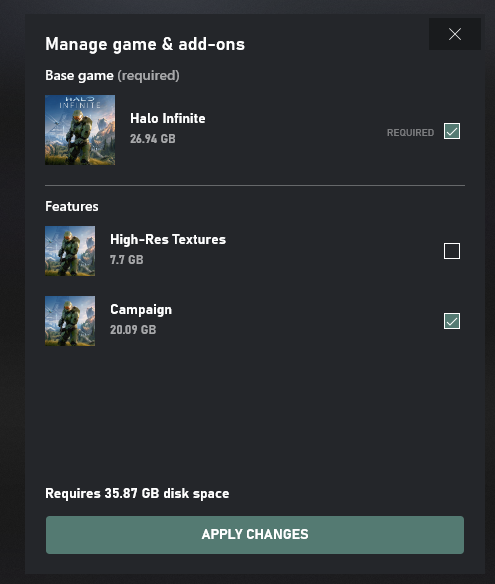Click the 7.7 GB textures size label
The width and height of the screenshot is (495, 584).
(x=127, y=260)
